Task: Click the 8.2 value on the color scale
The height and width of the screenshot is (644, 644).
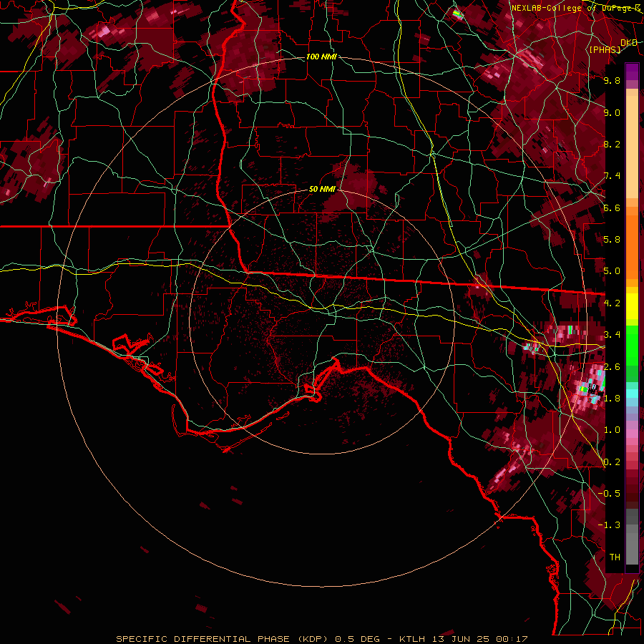Action: point(612,144)
